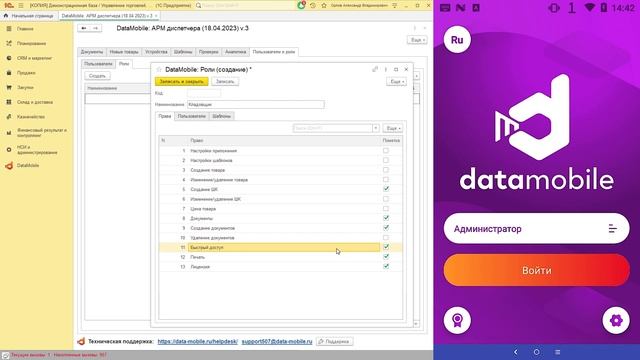
Task: Open Шаблоны tab inside the role dialog
Action: coord(222,116)
